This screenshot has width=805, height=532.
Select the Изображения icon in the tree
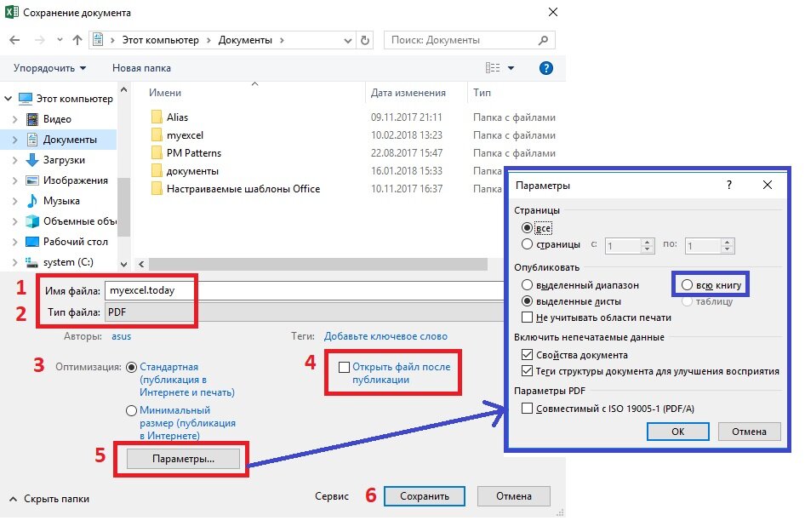tap(31, 180)
